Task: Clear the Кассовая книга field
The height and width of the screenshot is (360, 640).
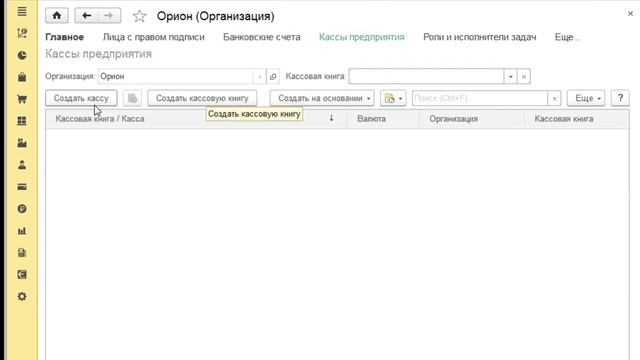Action: pyautogui.click(x=524, y=76)
